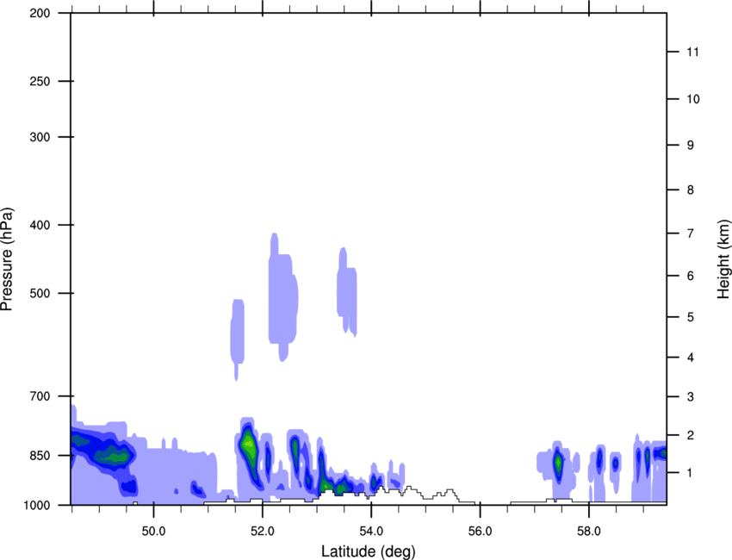Select the 400 pressure tick label
Image resolution: width=732 pixels, height=560 pixels.
click(x=40, y=225)
